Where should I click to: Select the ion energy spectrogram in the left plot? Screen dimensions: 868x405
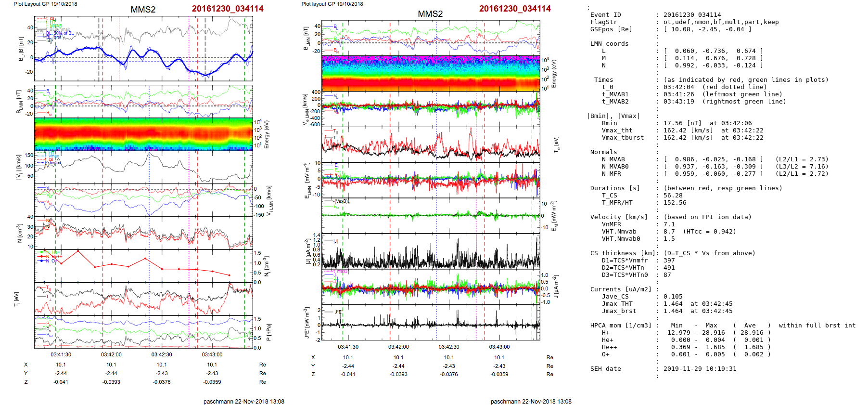point(143,134)
